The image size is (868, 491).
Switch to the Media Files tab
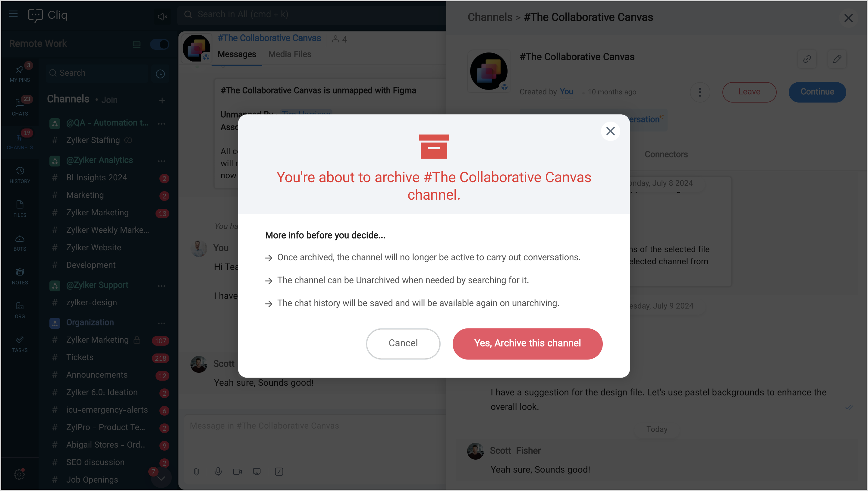[x=289, y=54]
